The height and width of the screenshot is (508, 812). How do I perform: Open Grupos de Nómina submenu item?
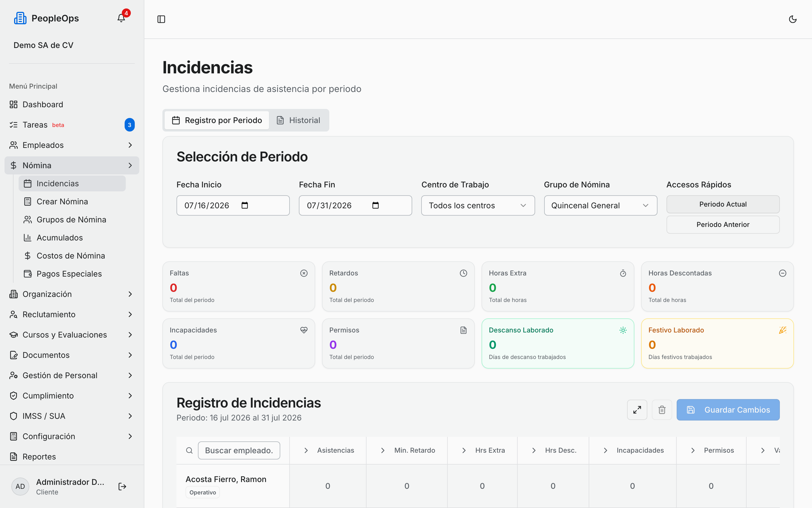click(x=72, y=220)
